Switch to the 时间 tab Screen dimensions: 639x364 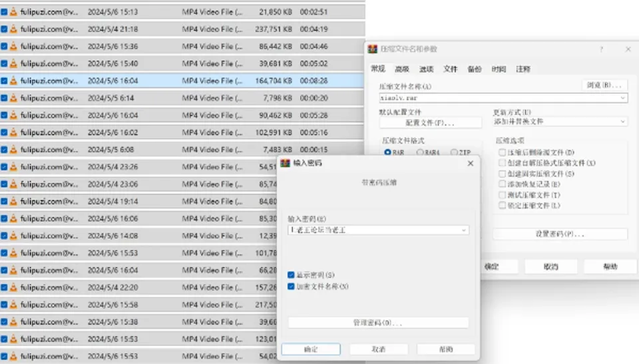(499, 69)
